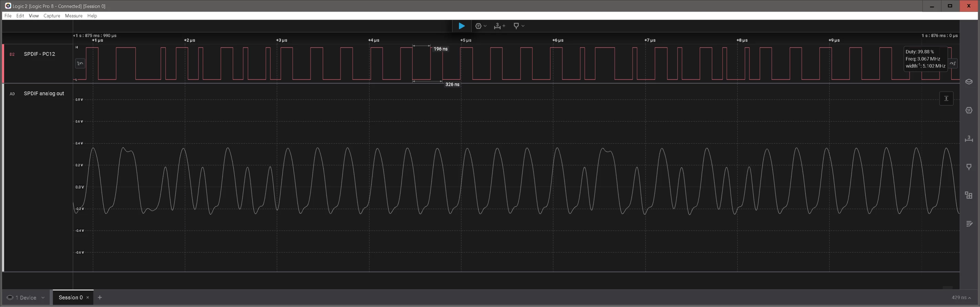Image resolution: width=980 pixels, height=307 pixels.
Task: Open the device settings sidebar panel icon
Action: [x=969, y=82]
